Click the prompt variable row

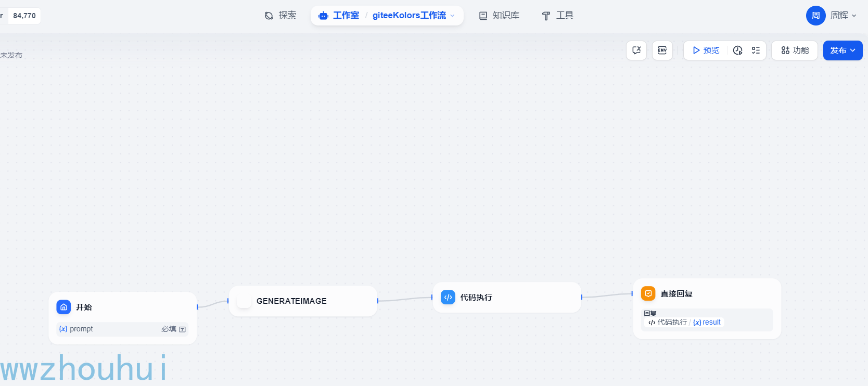coord(123,329)
